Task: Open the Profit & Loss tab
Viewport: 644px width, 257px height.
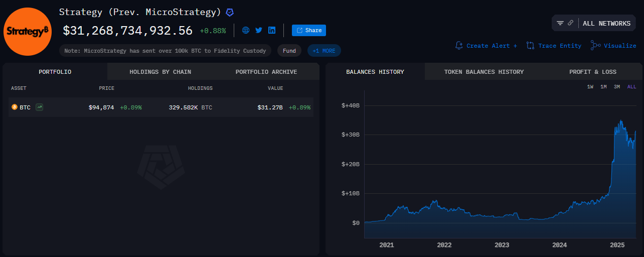Action: [592, 72]
